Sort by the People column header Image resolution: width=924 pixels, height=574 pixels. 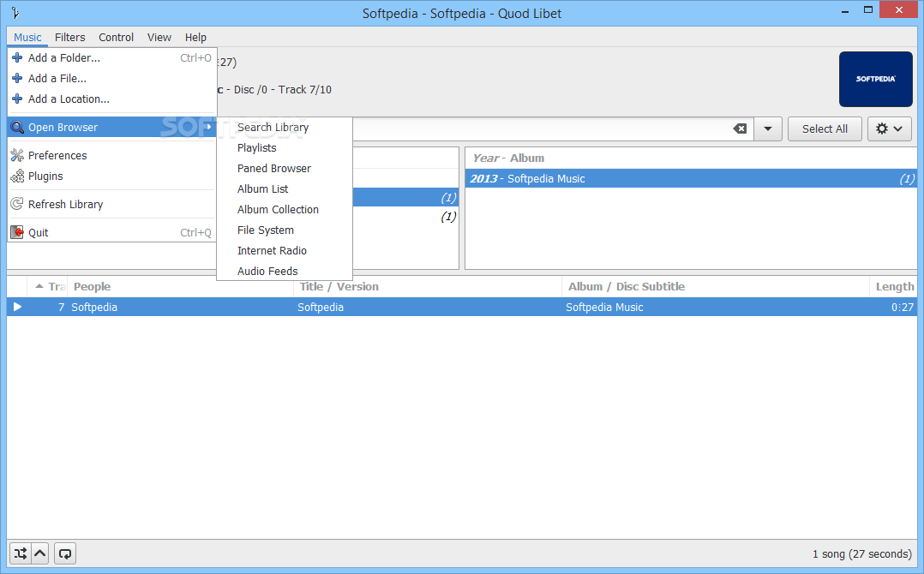pyautogui.click(x=180, y=287)
